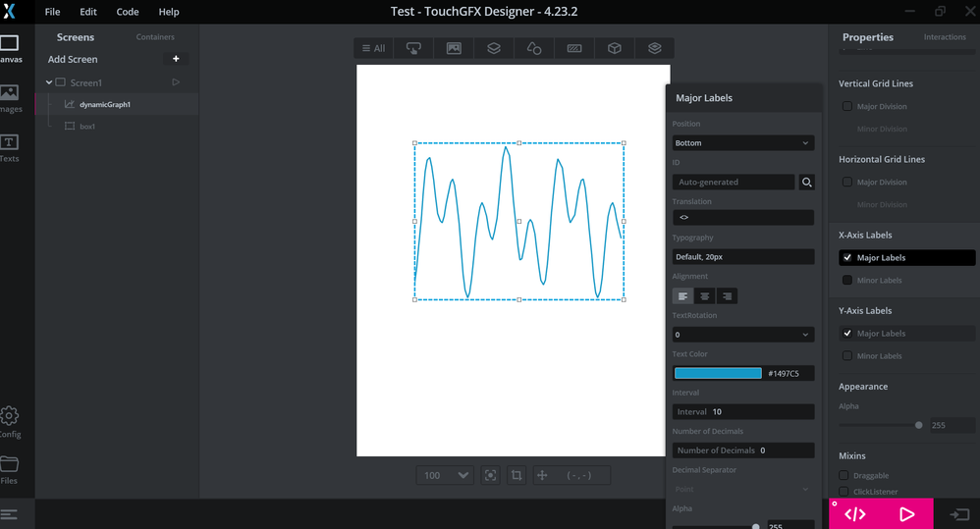The width and height of the screenshot is (980, 529).
Task: Run simulator with pink play button
Action: tap(907, 514)
